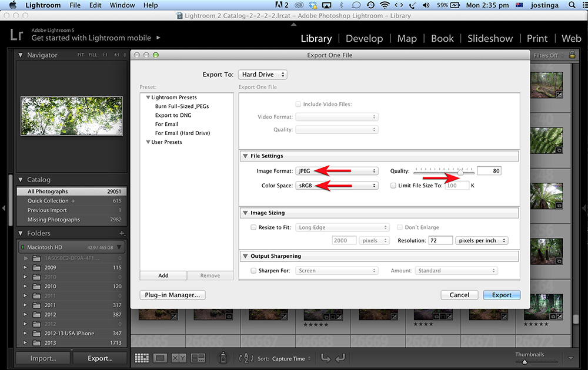Select the Export to DNG preset

tap(173, 115)
